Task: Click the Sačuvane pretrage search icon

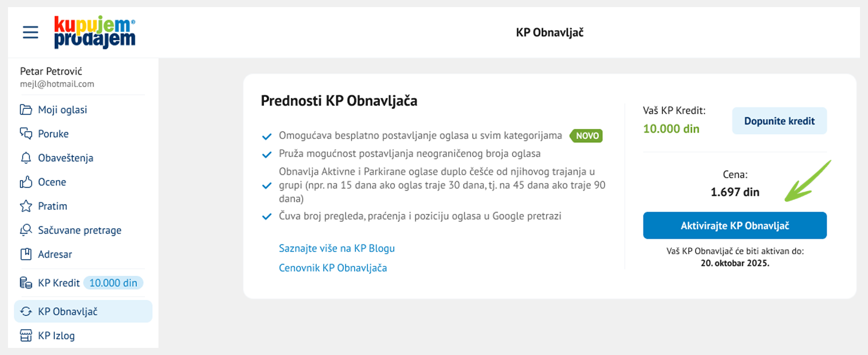Action: 26,230
